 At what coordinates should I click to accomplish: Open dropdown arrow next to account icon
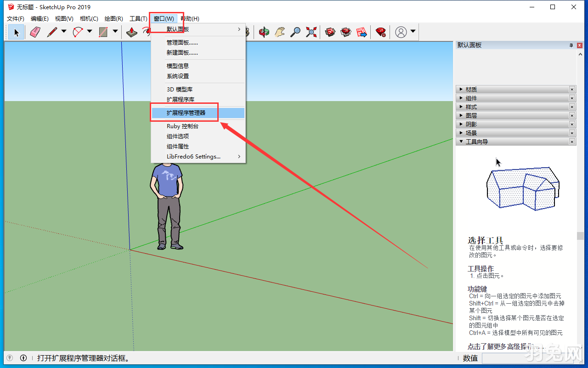[x=413, y=32]
